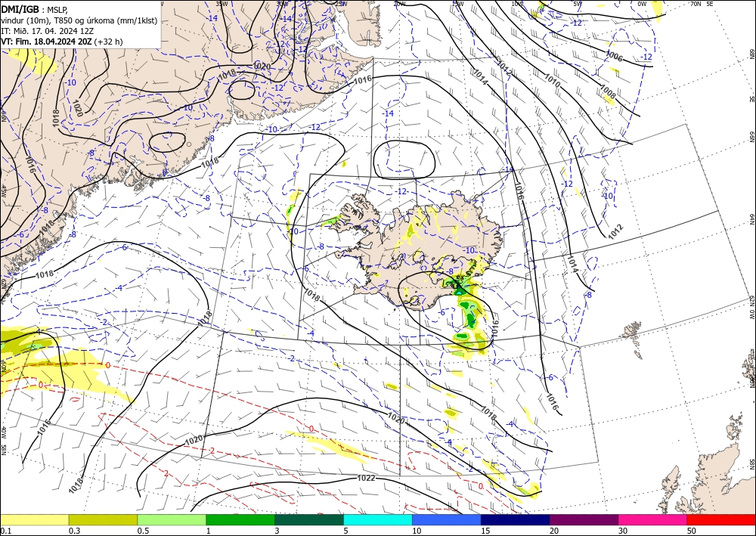Click the legend scale value 15
756x536 pixels.
click(x=485, y=531)
